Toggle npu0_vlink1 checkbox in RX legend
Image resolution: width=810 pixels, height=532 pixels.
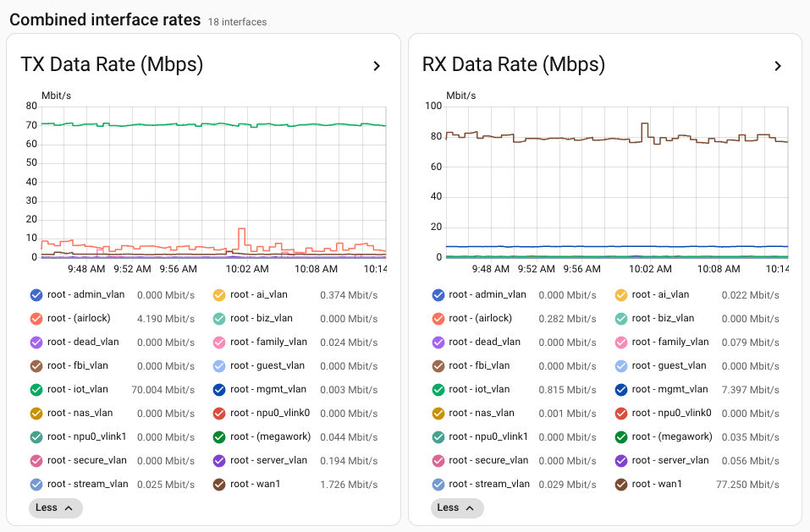438,437
